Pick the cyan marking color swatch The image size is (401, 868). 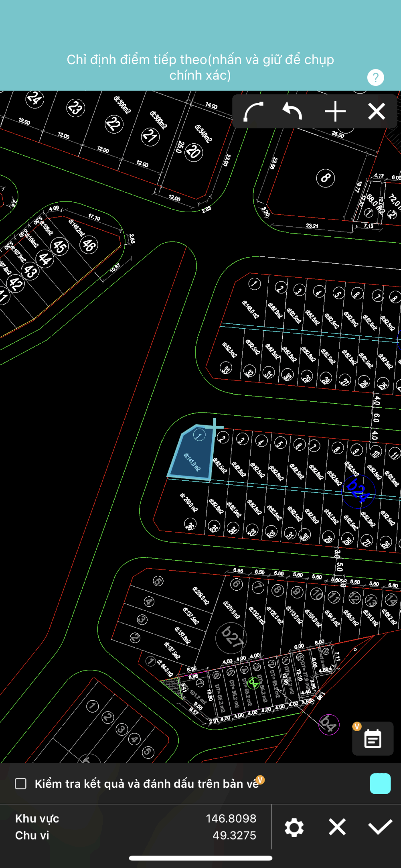coord(380,784)
